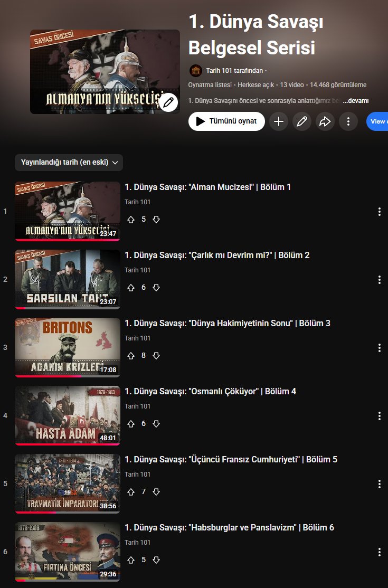Click the "Herkese açık" visibility text
The width and height of the screenshot is (388, 588).
tap(255, 85)
